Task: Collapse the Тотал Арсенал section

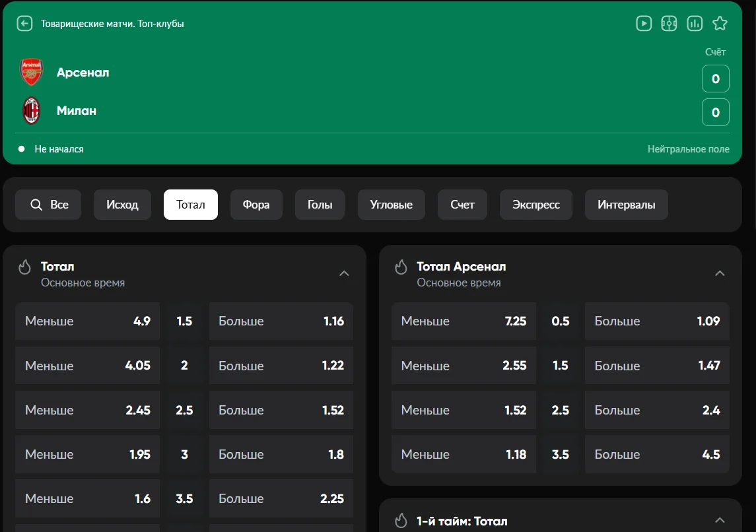Action: pyautogui.click(x=720, y=273)
